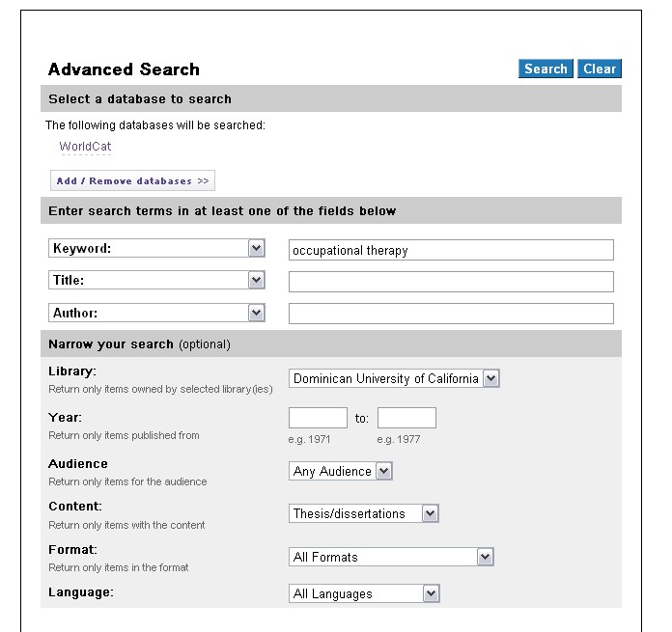Click the arrow beside All Languages
672x632 pixels.
point(432,593)
